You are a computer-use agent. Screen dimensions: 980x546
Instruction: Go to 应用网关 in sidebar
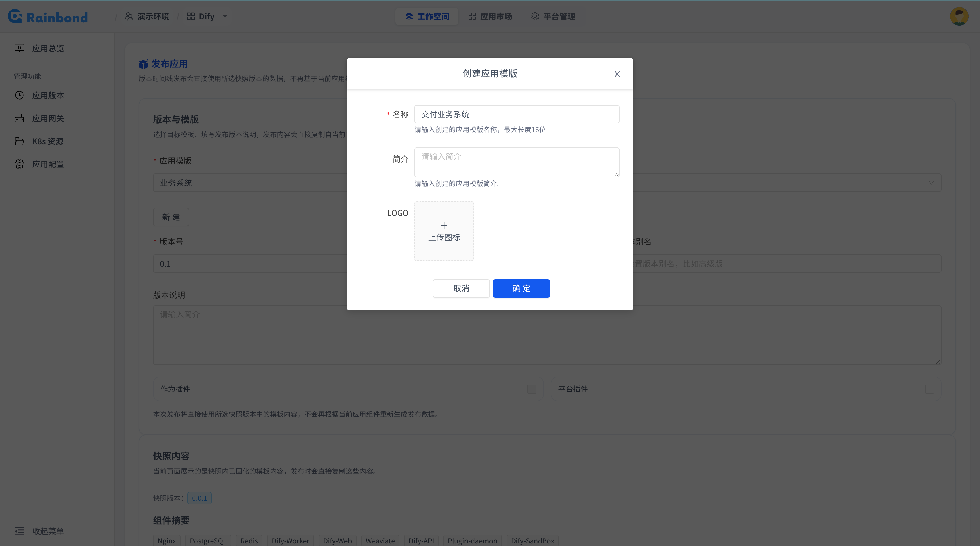[x=39, y=118]
